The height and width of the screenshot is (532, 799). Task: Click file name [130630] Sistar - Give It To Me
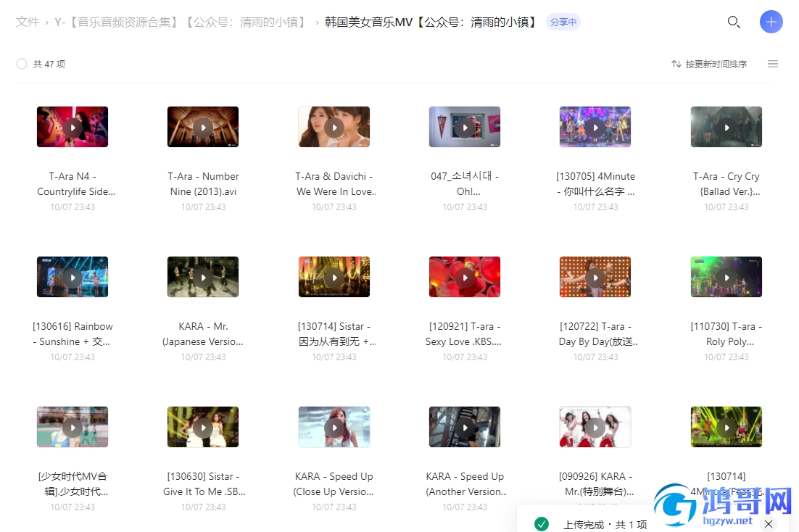coord(204,484)
